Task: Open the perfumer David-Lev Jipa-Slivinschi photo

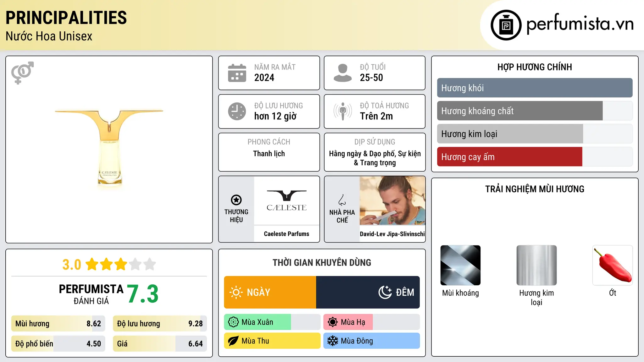Action: [392, 200]
